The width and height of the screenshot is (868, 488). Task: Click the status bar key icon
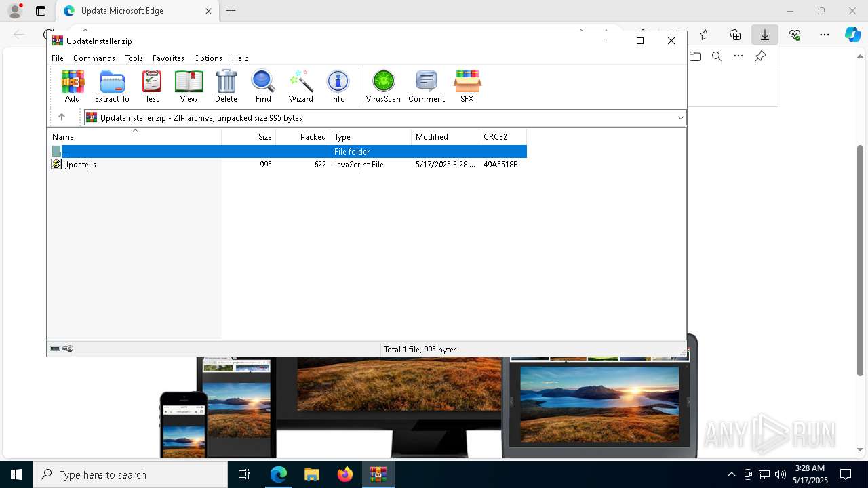pos(68,349)
